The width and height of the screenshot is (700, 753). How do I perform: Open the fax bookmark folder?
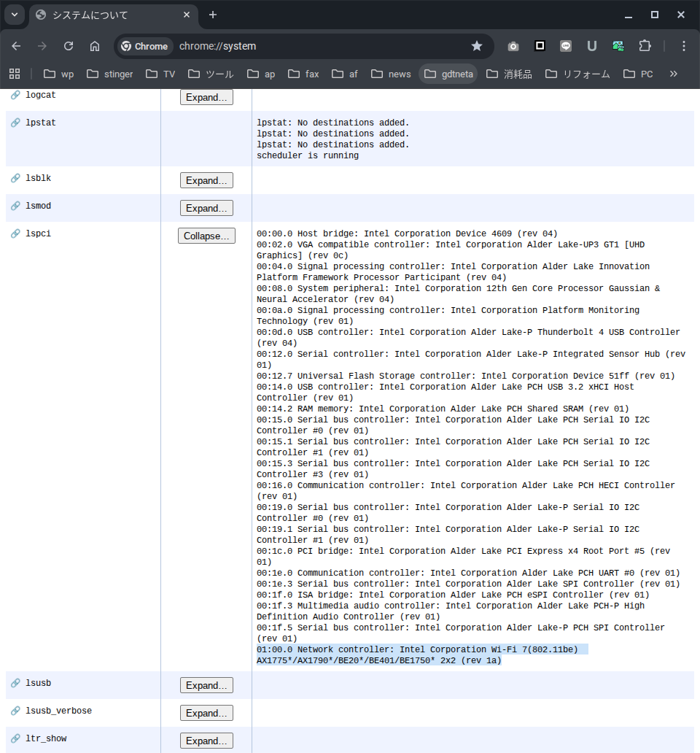304,74
